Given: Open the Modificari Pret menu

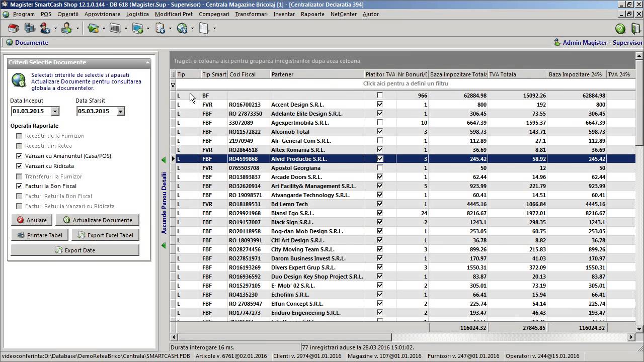Looking at the screenshot, I should [174, 14].
